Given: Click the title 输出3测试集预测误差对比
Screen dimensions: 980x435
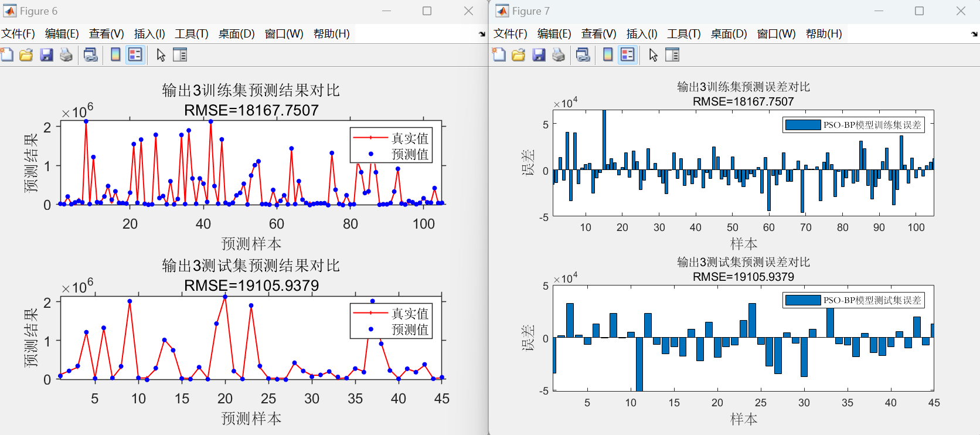Looking at the screenshot, I should pos(744,262).
